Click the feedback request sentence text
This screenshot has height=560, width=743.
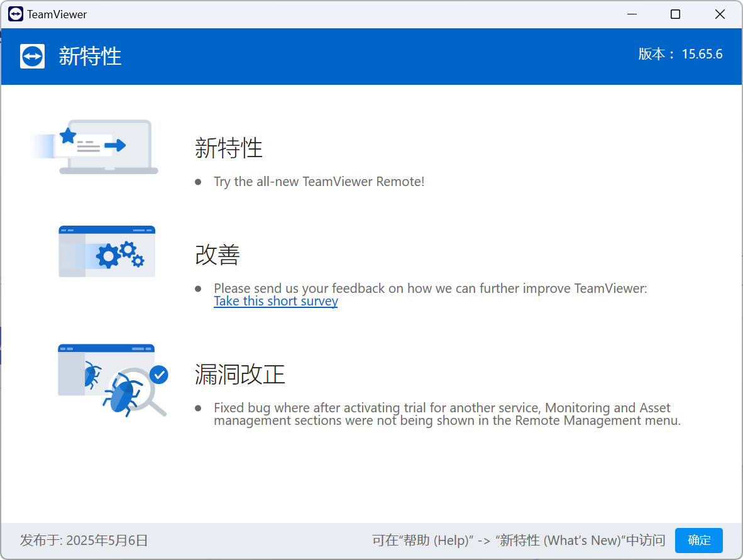tap(430, 288)
